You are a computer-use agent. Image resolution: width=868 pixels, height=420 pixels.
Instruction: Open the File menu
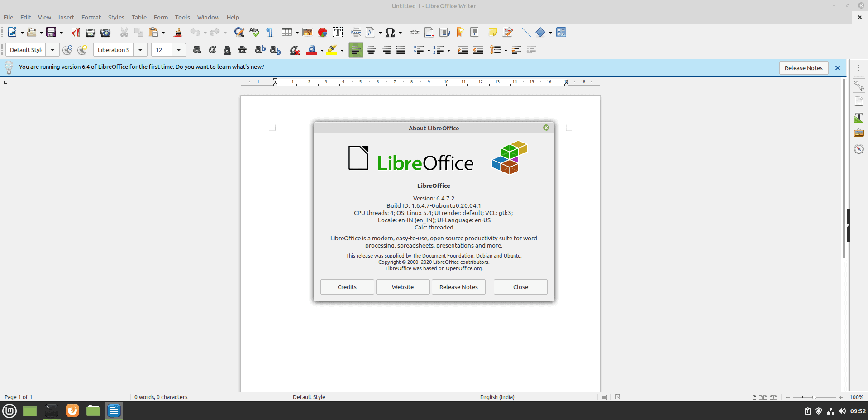(x=9, y=17)
